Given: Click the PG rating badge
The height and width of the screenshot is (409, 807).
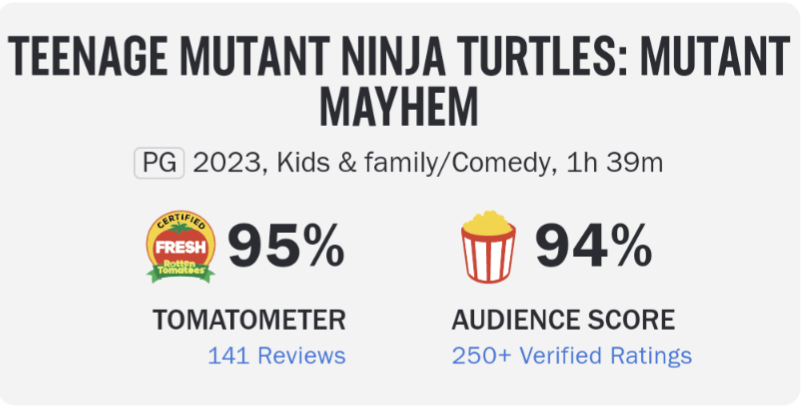Looking at the screenshot, I should click(160, 163).
